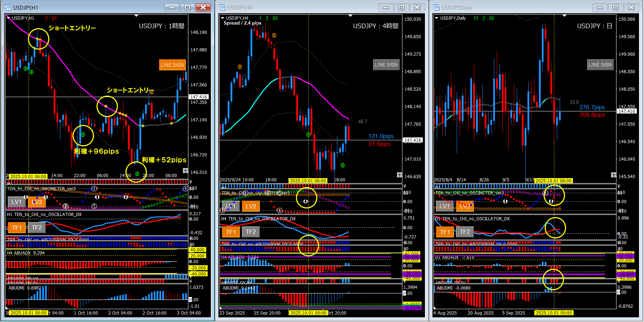Click the plus icon on Daily chart corner
This screenshot has height=322, width=644.
click(x=614, y=175)
